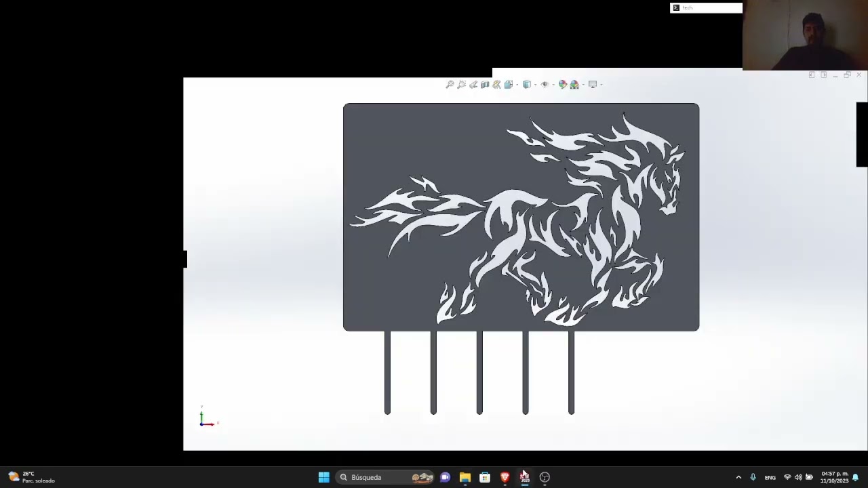Open Dynamic Annotation Views icon
868x488 pixels.
click(496, 85)
